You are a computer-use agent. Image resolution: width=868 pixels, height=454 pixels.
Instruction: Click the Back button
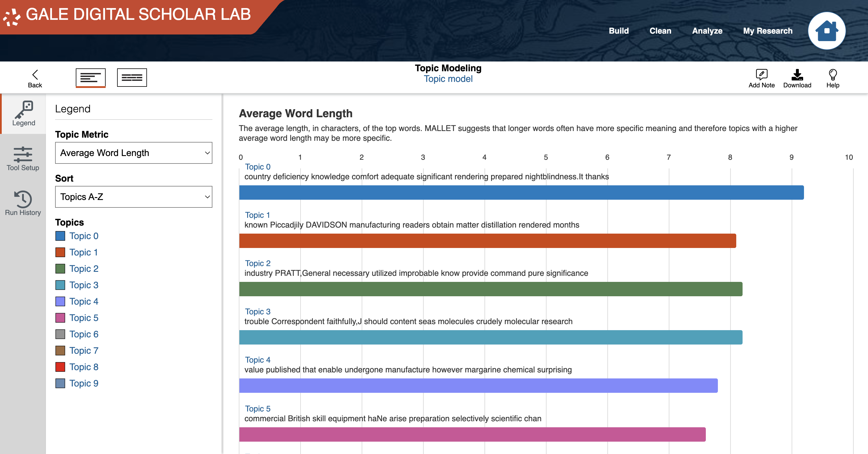[35, 78]
